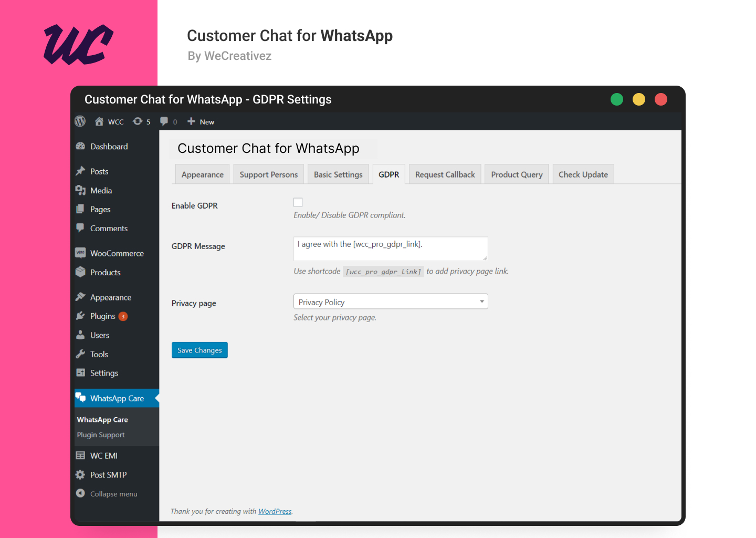Click the Tools wrench icon
The width and height of the screenshot is (756, 538).
point(80,354)
